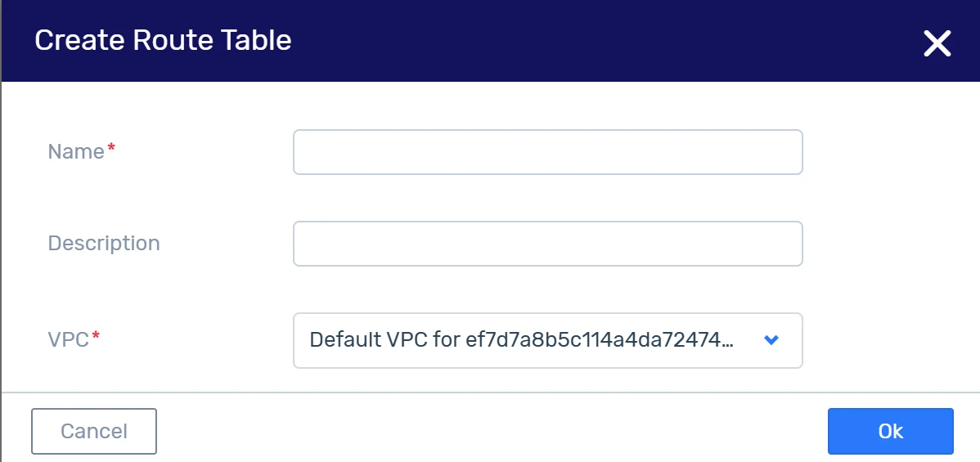Click the "Description" label text
This screenshot has width=980, height=462.
[104, 243]
